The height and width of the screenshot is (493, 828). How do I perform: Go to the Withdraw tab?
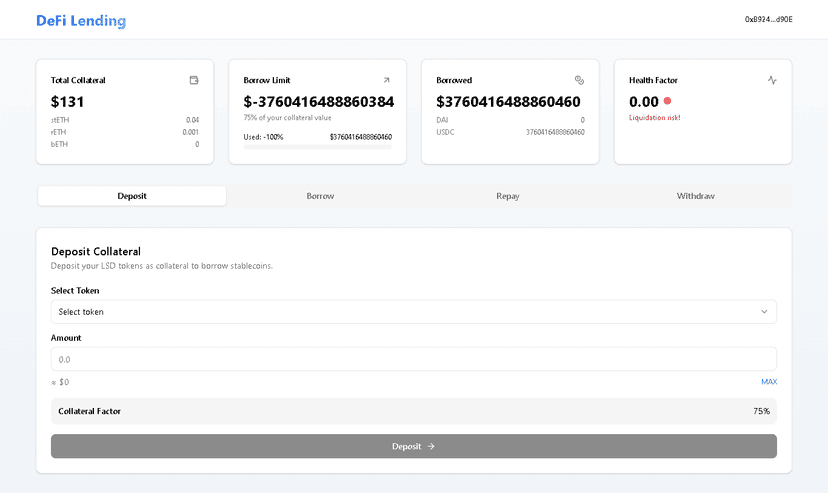coord(696,196)
